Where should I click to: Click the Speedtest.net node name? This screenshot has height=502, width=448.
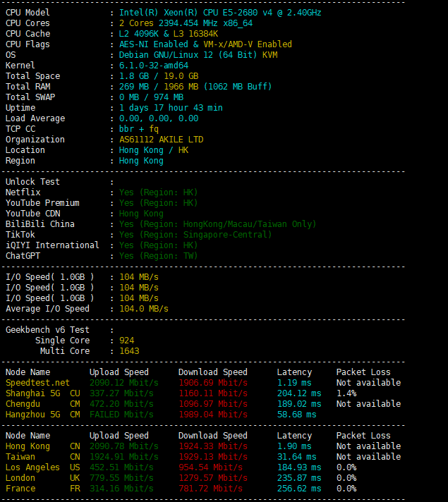(37, 383)
